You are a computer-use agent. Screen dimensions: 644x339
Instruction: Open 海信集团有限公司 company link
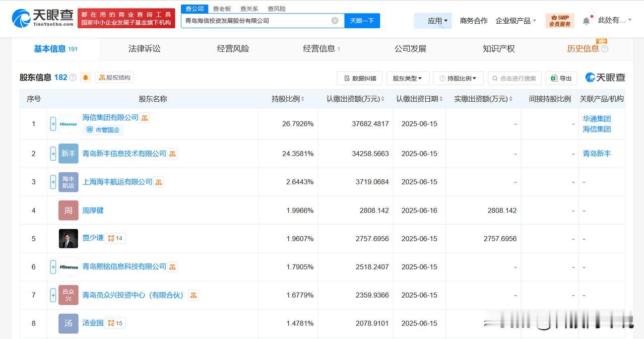coord(110,117)
